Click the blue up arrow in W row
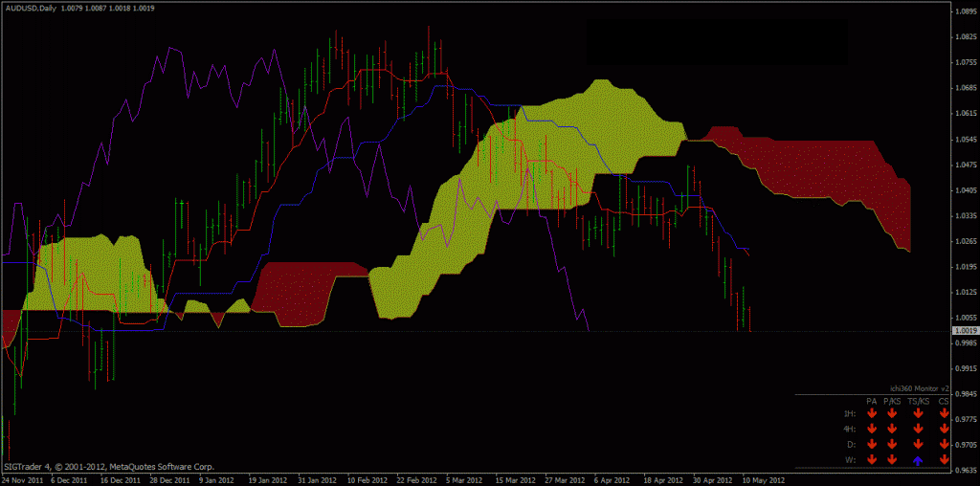The image size is (980, 486). click(918, 460)
